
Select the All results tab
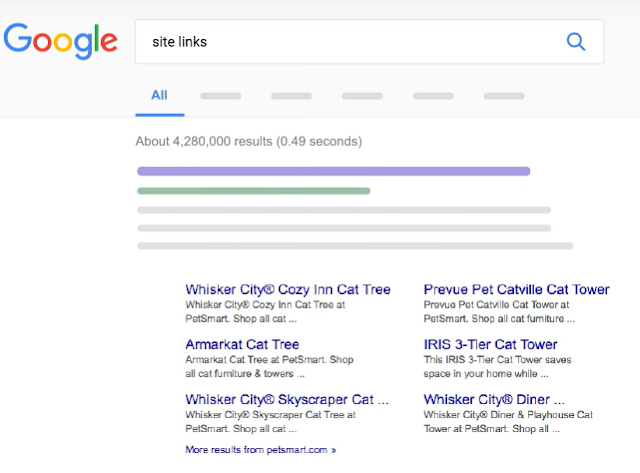pos(159,95)
